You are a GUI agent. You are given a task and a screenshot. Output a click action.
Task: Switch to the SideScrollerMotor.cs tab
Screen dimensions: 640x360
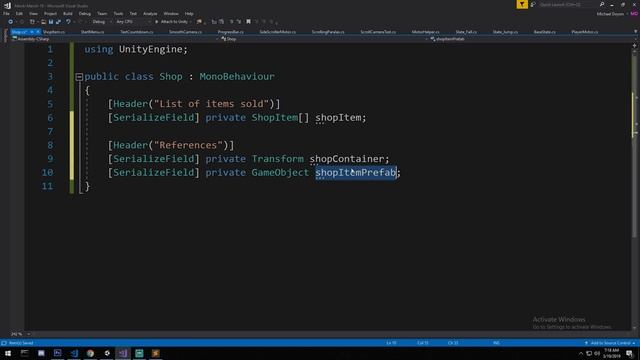[278, 32]
